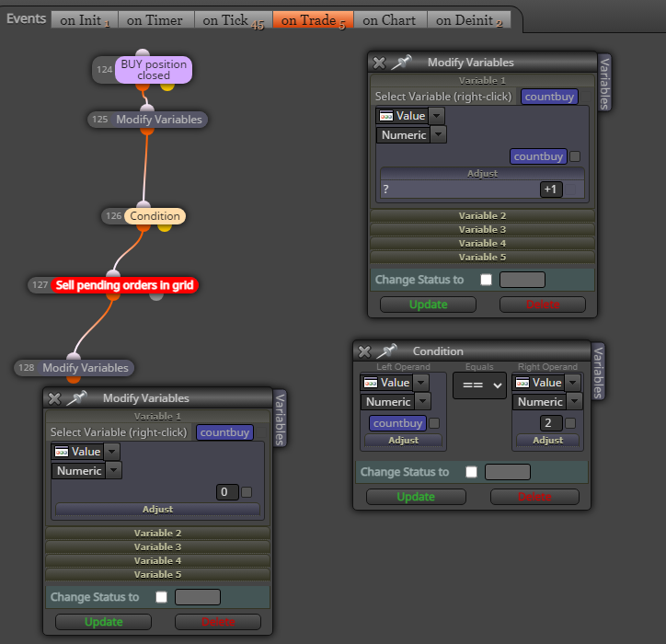Tick Change Status checkbox in Condition panel
The height and width of the screenshot is (644, 666).
471,472
